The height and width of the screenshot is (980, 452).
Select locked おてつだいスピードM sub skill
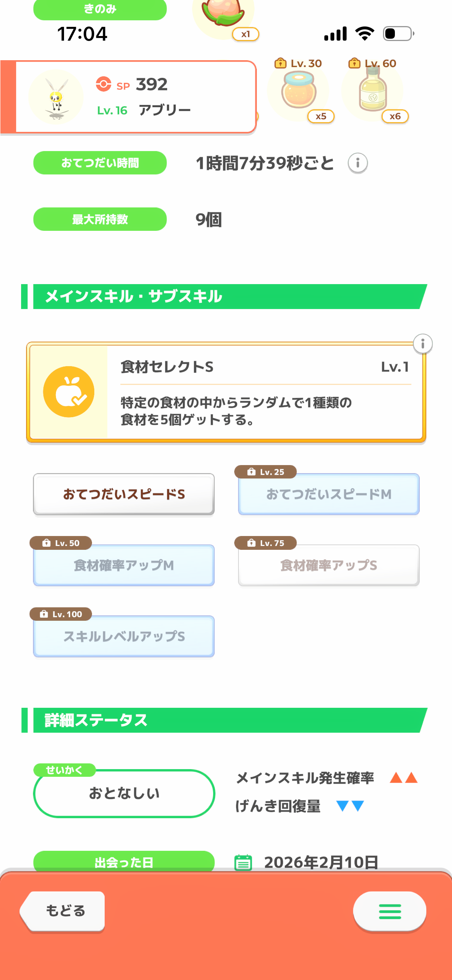329,494
